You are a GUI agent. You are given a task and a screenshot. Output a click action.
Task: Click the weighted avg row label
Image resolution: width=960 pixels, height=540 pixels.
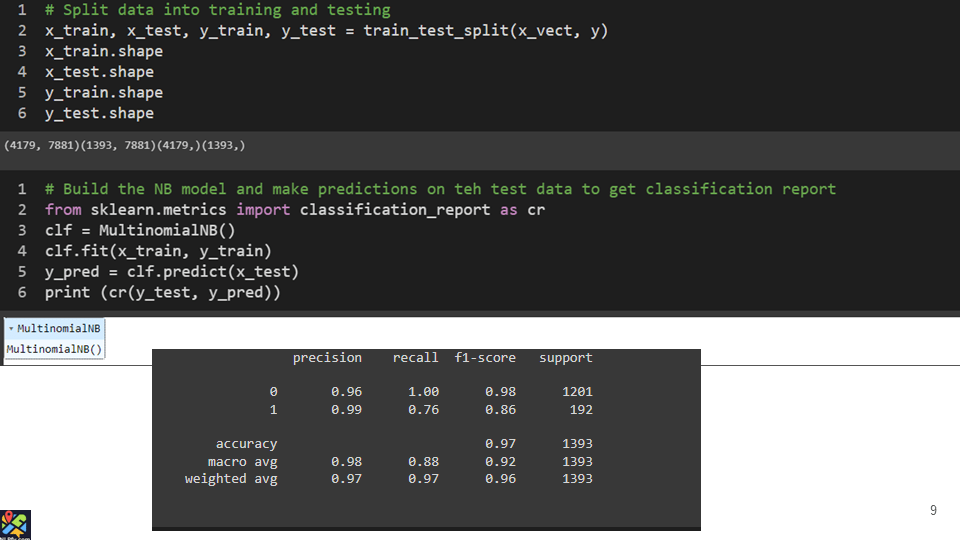click(231, 479)
